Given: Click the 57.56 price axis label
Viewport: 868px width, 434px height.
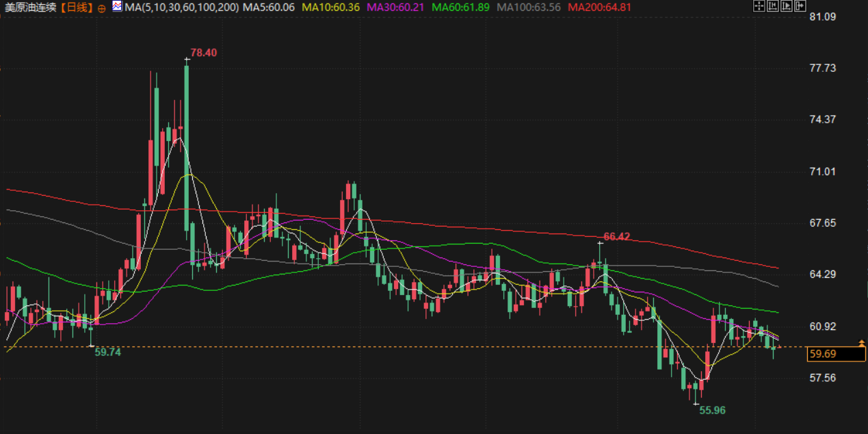Looking at the screenshot, I should tap(823, 378).
